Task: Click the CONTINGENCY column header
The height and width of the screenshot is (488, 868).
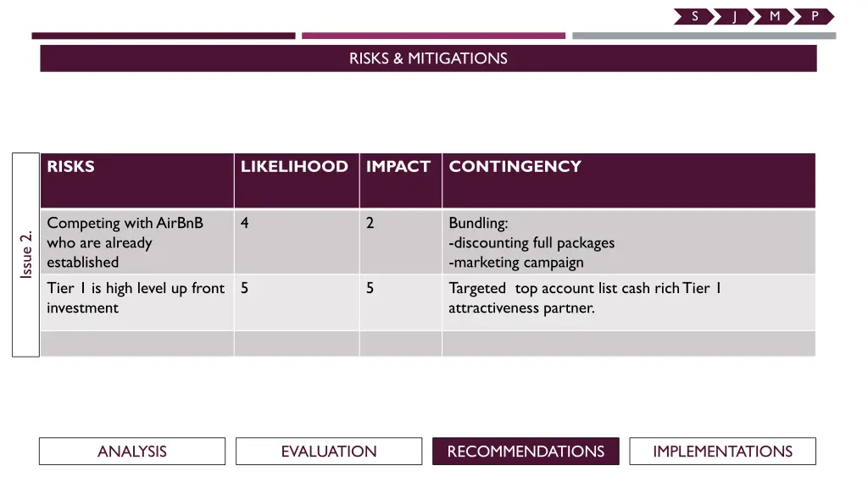Action: click(x=629, y=181)
